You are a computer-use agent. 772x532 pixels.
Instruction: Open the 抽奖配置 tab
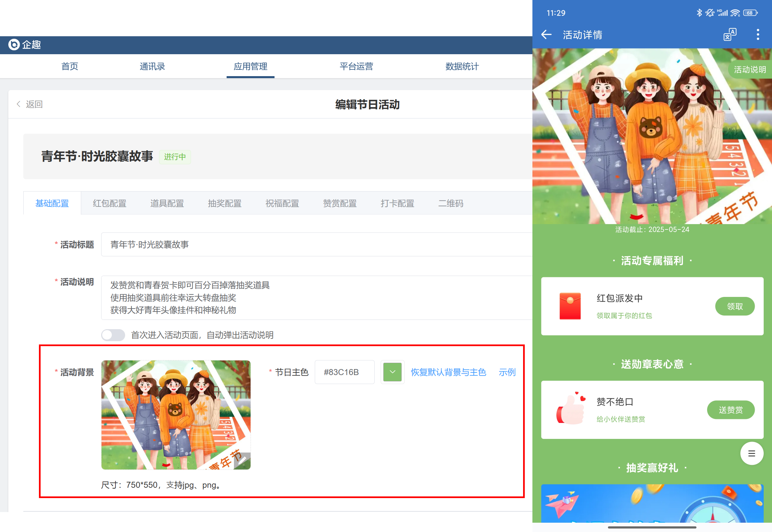click(225, 203)
